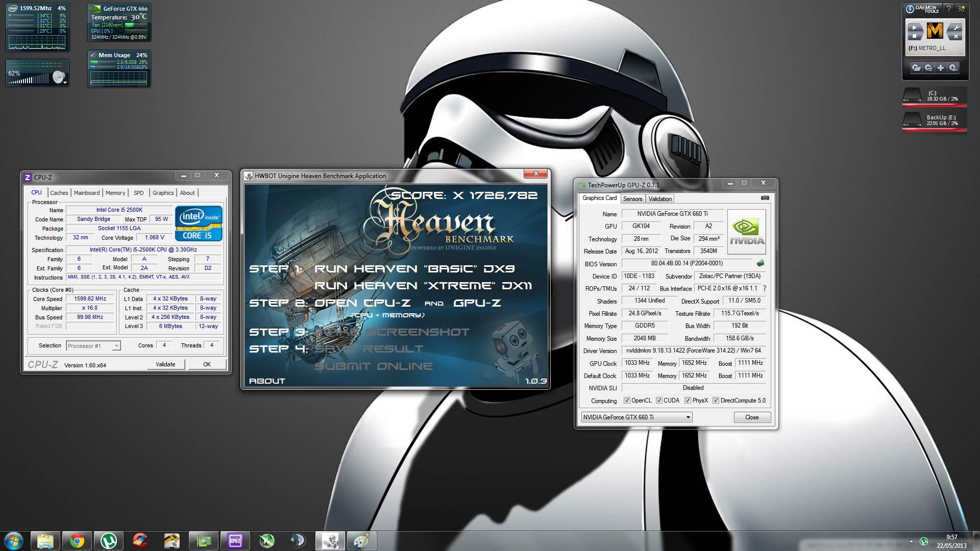Click the GPU-Z graphics card taskbar icon
The width and height of the screenshot is (980, 551).
204,541
